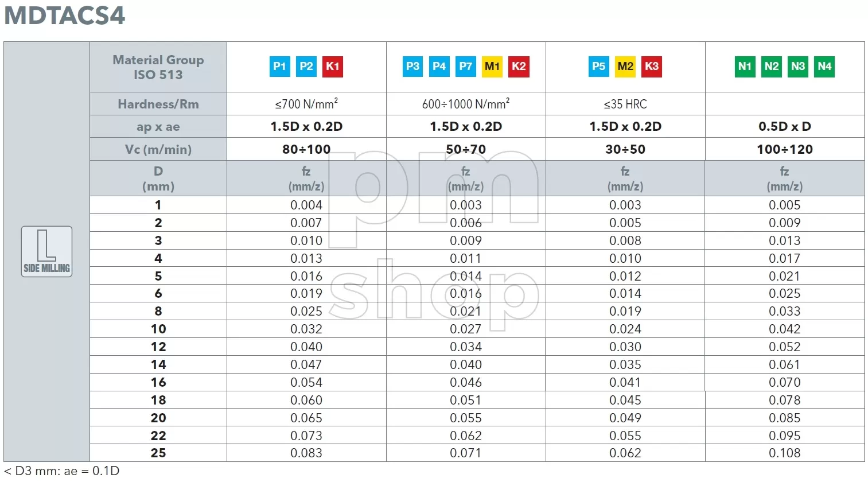Click the red K1 material badge
Screen dimensions: 868x482
click(x=333, y=67)
